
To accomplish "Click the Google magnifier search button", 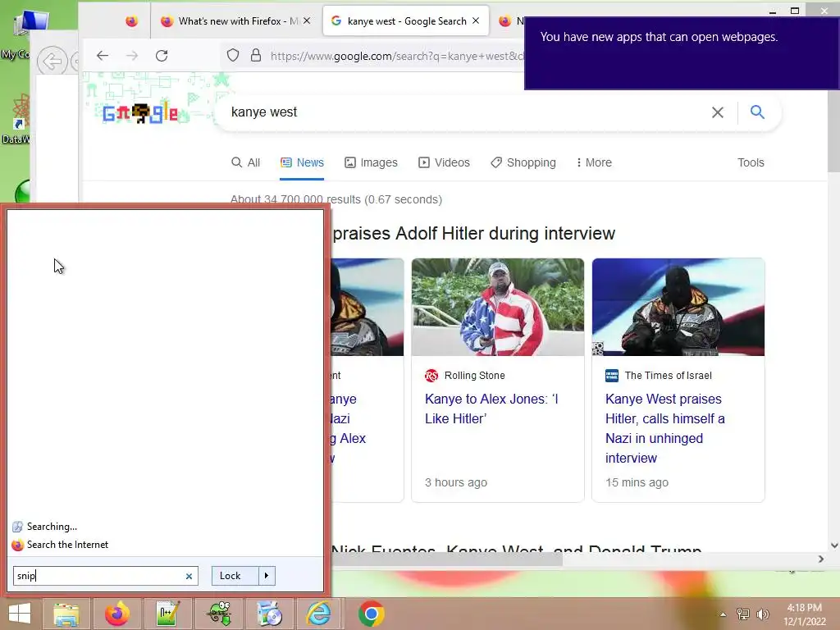I will pos(757,112).
